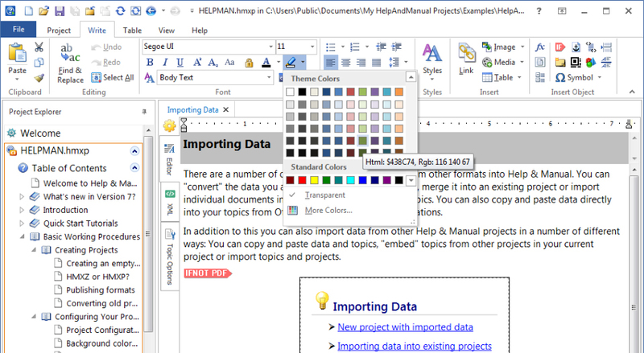644x353 pixels.
Task: Expand the 'What's new in Version 7?' node
Action: (x=22, y=197)
